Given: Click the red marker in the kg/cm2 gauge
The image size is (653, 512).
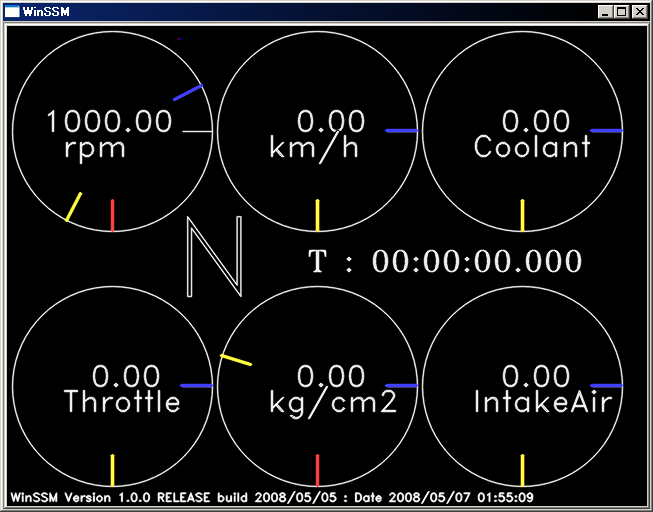Looking at the screenshot, I should [x=317, y=470].
